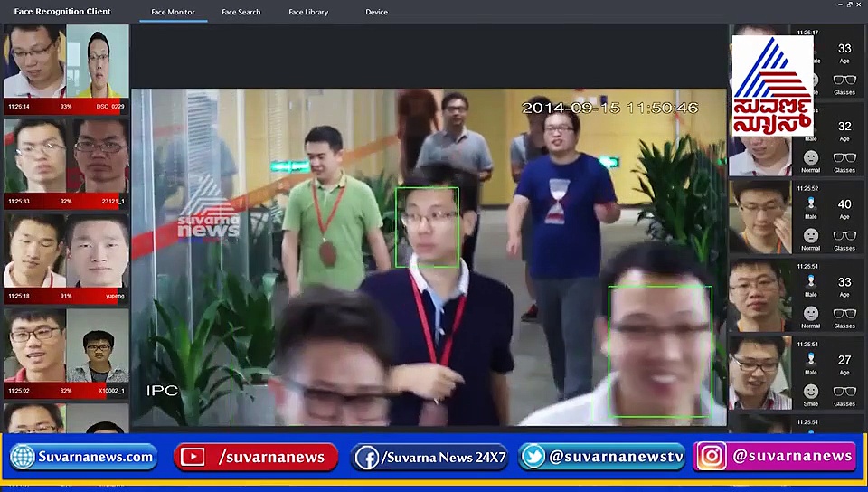Click the 91% similarity value

click(66, 296)
